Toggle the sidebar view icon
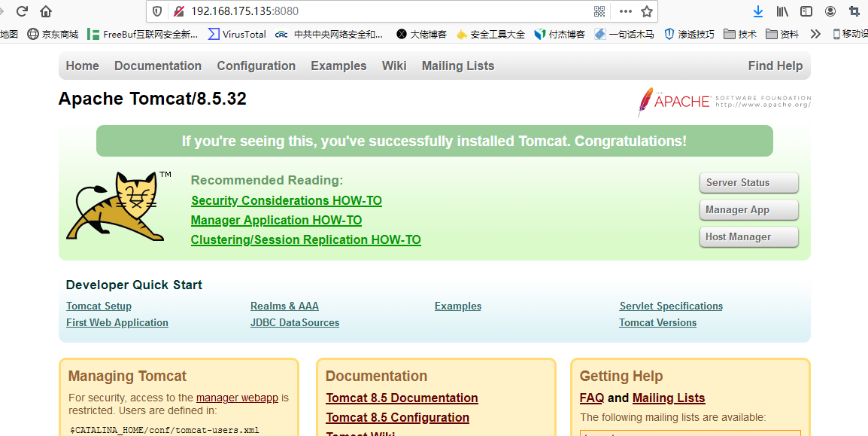The image size is (868, 436). pyautogui.click(x=806, y=11)
